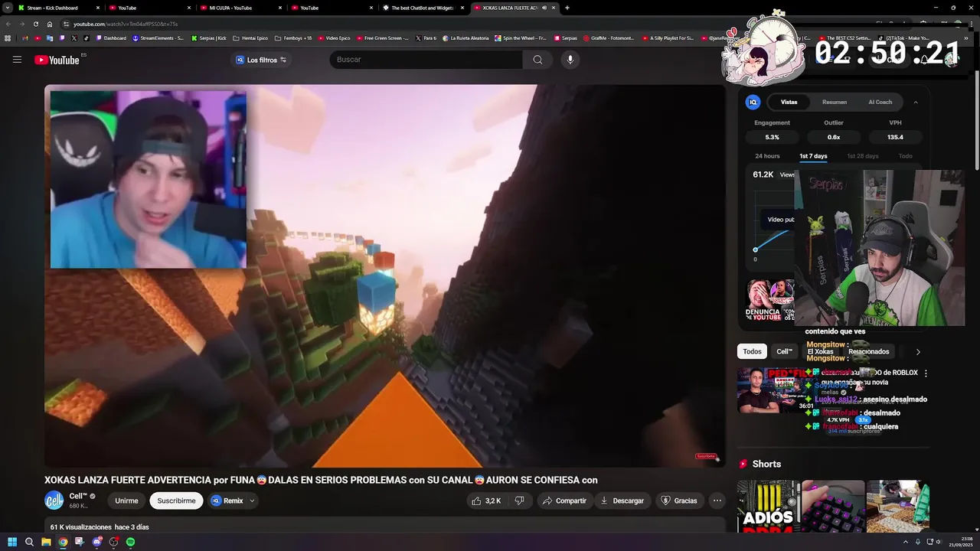Viewport: 980px width, 551px height.
Task: Switch to The best ChatBot and Widgets tab
Action: [x=423, y=8]
